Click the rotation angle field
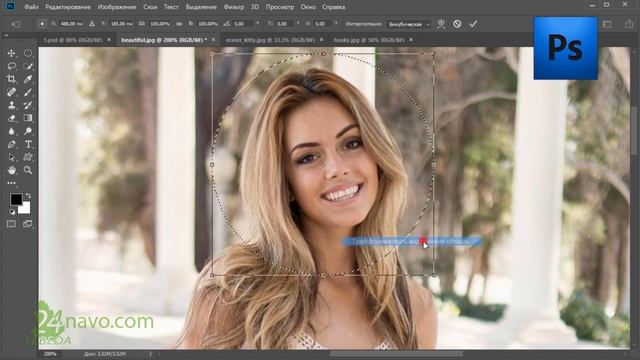 243,24
